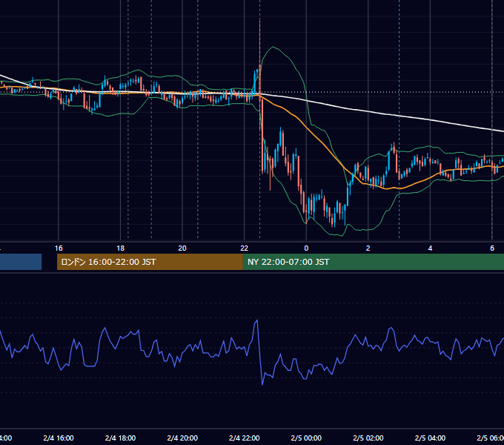Click the upper time axis label 6
504x445 pixels.
[x=492, y=248]
